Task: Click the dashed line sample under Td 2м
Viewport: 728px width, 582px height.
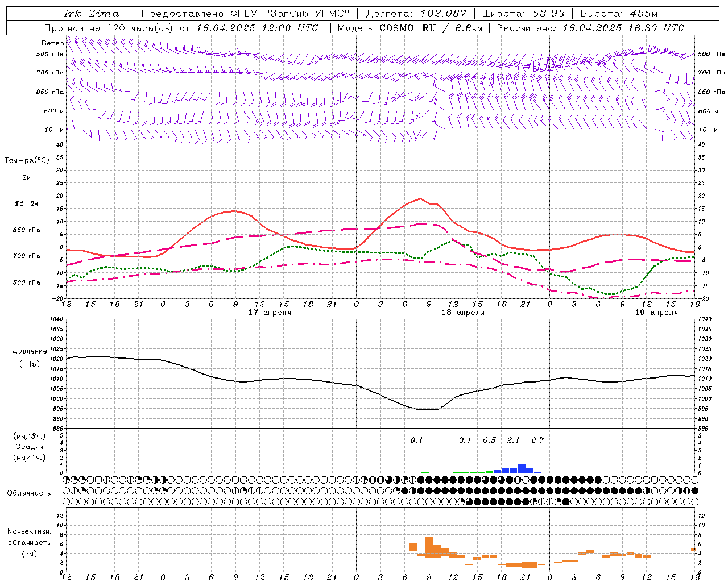Action: (26, 210)
